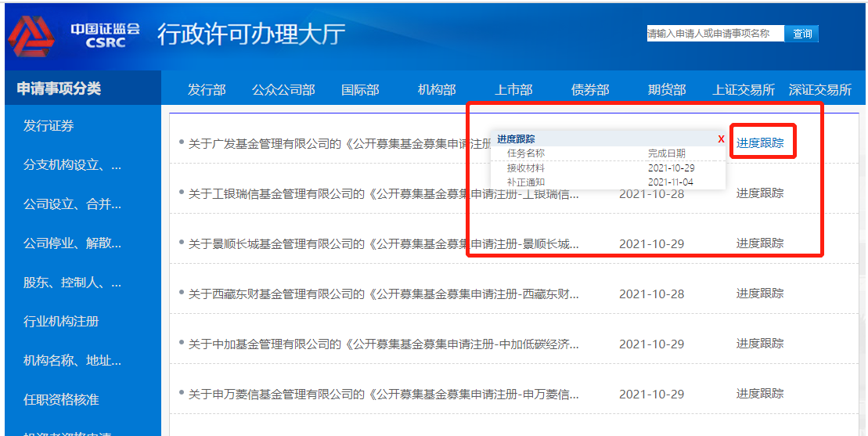
Task: Click the 行政许可办理大厅 page title
Action: pyautogui.click(x=251, y=34)
